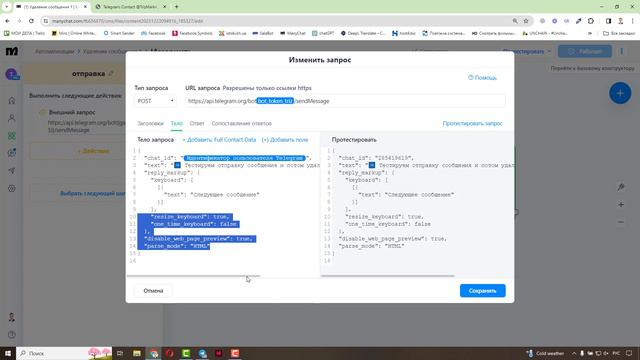Switch to the Заголовки tab

click(x=150, y=123)
